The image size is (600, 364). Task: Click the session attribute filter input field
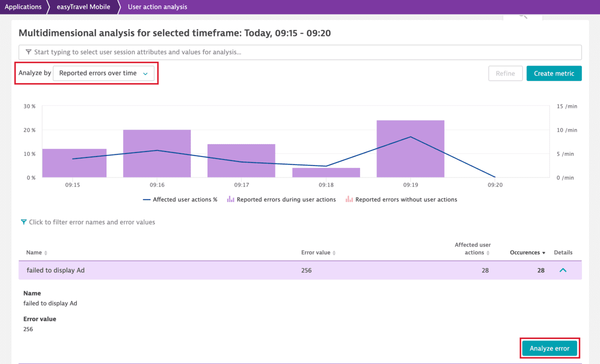click(300, 52)
